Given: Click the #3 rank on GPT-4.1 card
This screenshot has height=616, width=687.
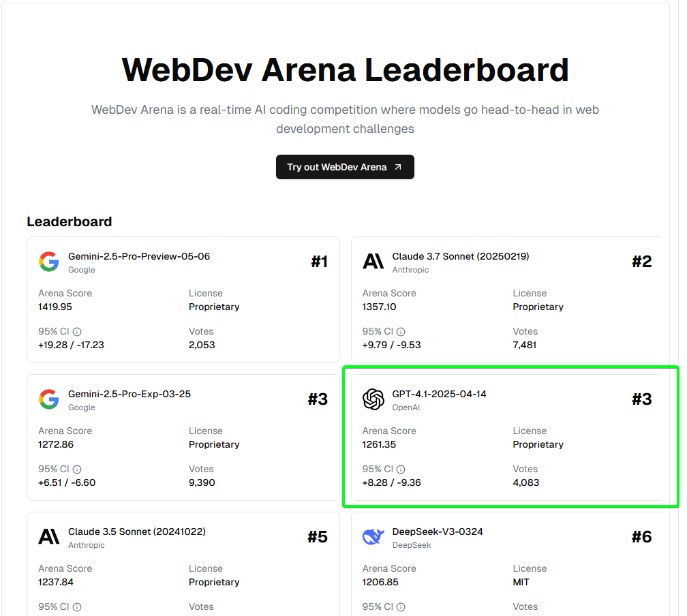Looking at the screenshot, I should click(642, 399).
